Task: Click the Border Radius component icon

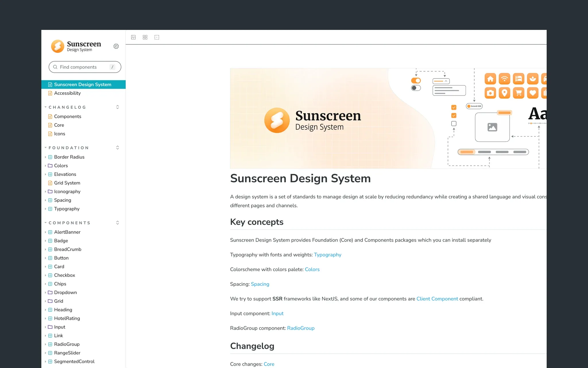Action: (50, 157)
